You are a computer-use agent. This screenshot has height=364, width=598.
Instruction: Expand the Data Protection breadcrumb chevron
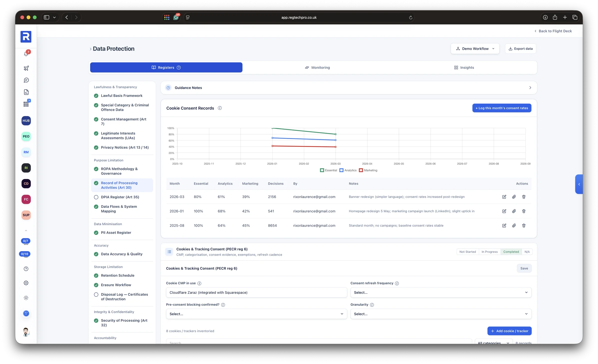point(90,49)
